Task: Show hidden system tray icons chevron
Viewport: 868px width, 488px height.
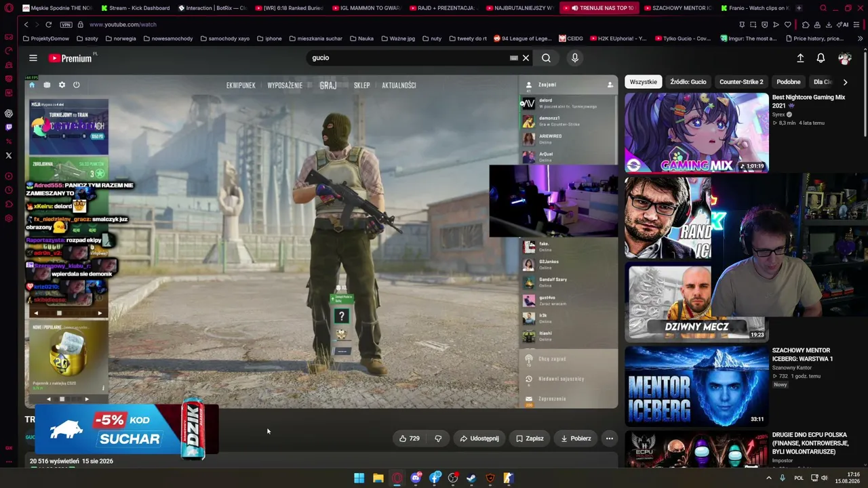Action: coord(768,478)
